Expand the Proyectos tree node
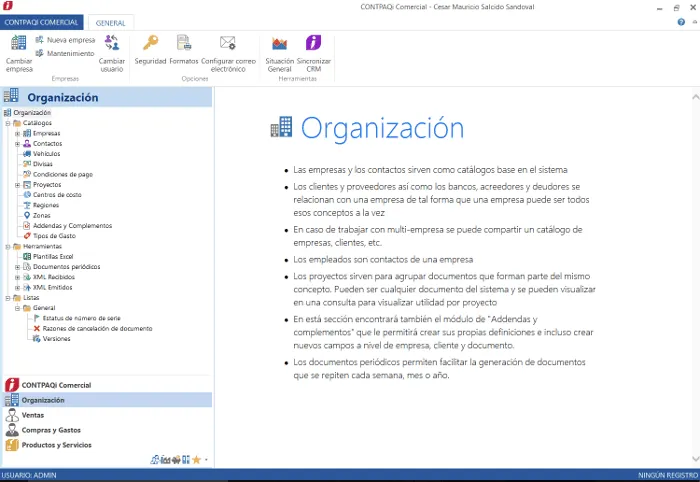The width and height of the screenshot is (700, 482). (x=17, y=184)
